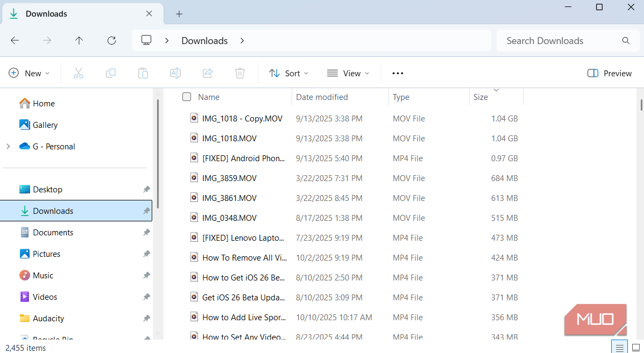
Task: Go forward with the right arrow
Action: click(x=47, y=40)
